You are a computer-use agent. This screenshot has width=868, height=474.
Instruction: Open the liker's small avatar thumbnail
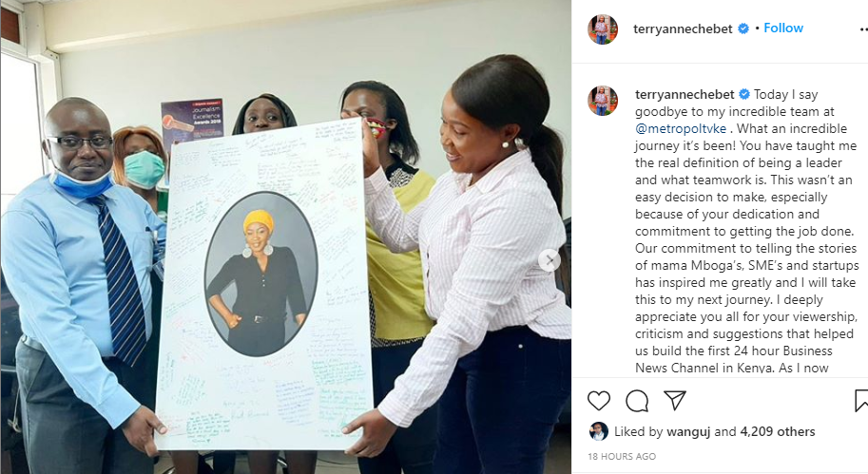tap(598, 431)
